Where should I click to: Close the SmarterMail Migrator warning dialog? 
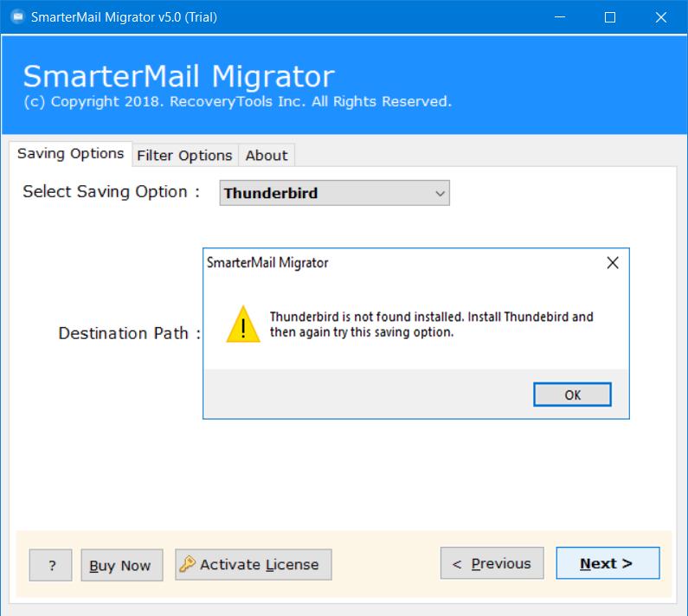click(x=613, y=263)
